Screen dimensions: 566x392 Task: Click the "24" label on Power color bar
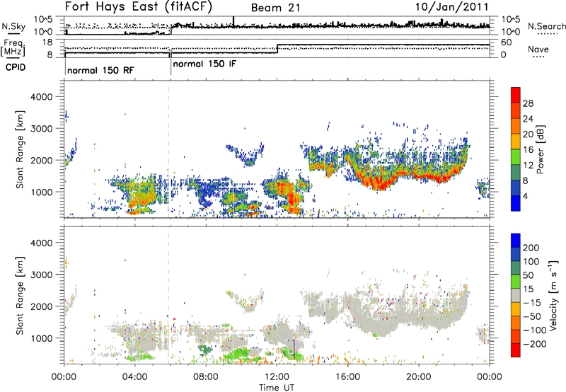click(x=528, y=119)
